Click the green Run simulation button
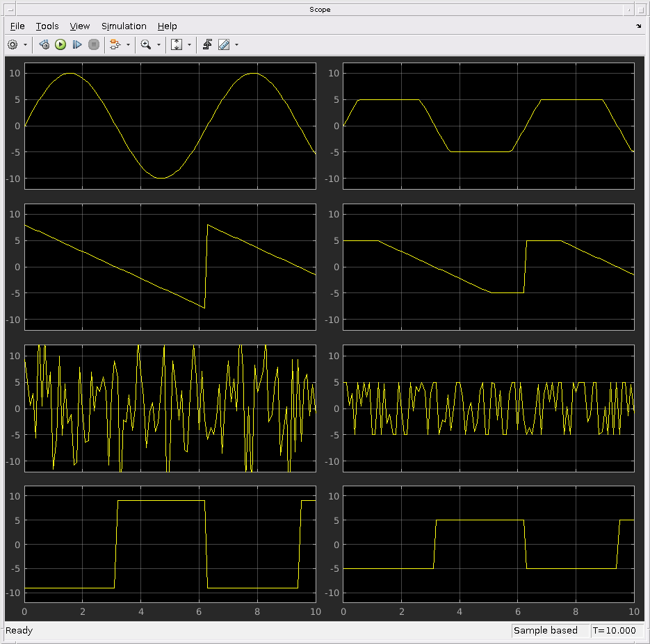The width and height of the screenshot is (650, 644). pyautogui.click(x=60, y=44)
